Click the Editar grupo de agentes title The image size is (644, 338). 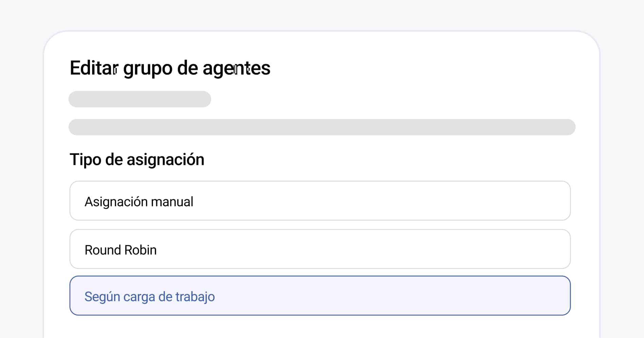click(170, 68)
